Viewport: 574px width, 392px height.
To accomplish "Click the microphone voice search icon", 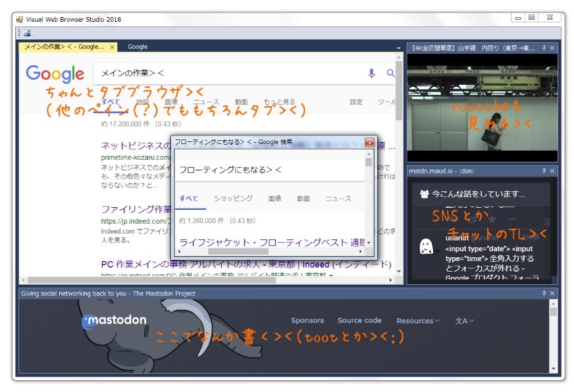I will click(x=371, y=73).
